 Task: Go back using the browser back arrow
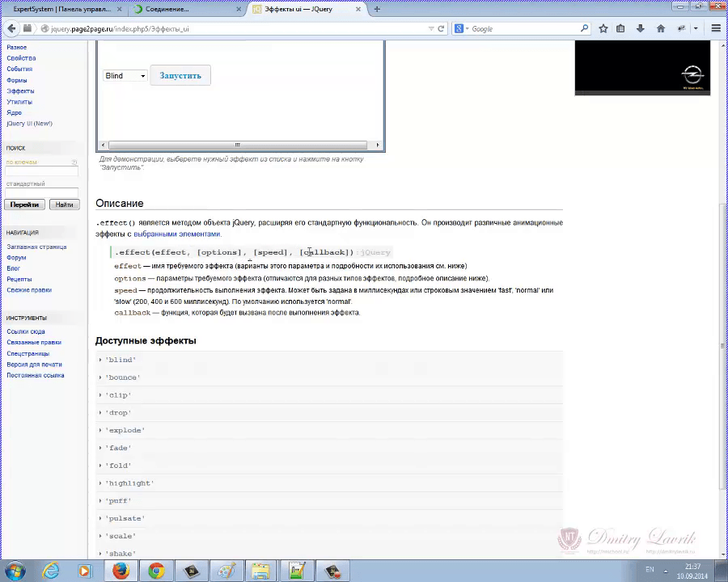11,29
